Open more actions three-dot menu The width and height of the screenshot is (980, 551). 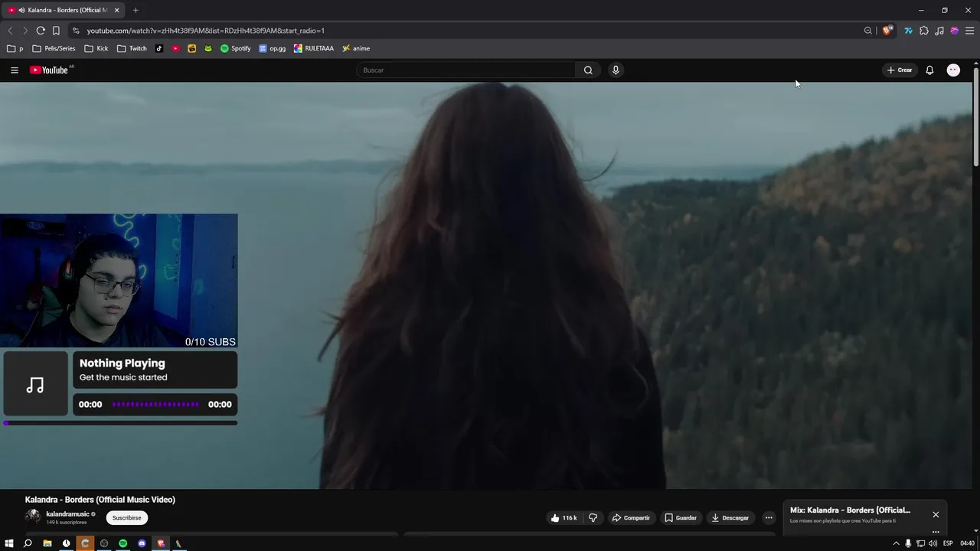click(x=769, y=518)
